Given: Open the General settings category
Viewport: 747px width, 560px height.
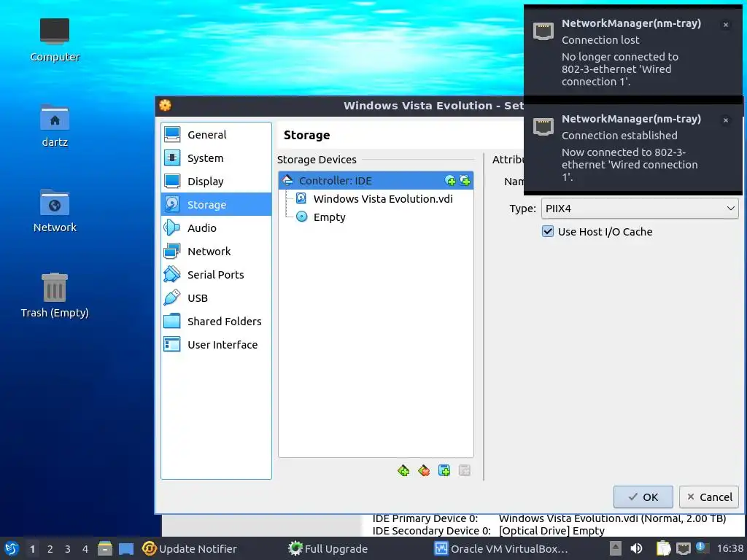Looking at the screenshot, I should click(x=216, y=135).
